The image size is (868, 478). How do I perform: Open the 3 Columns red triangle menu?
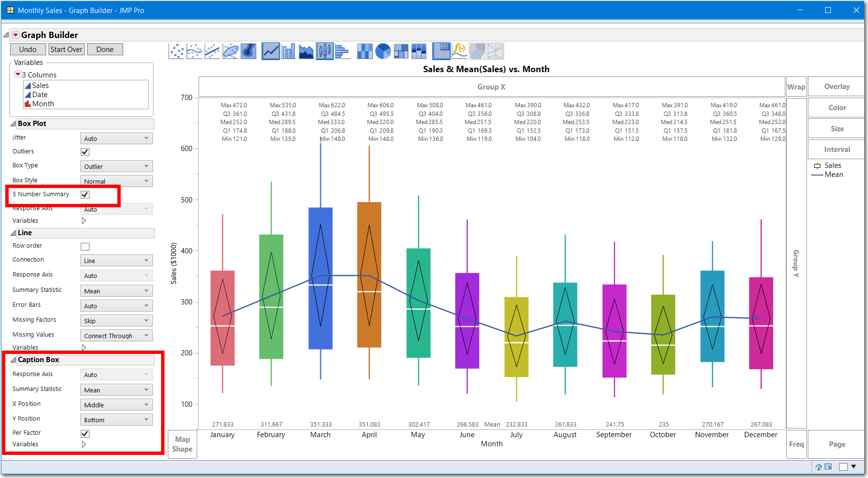click(18, 75)
